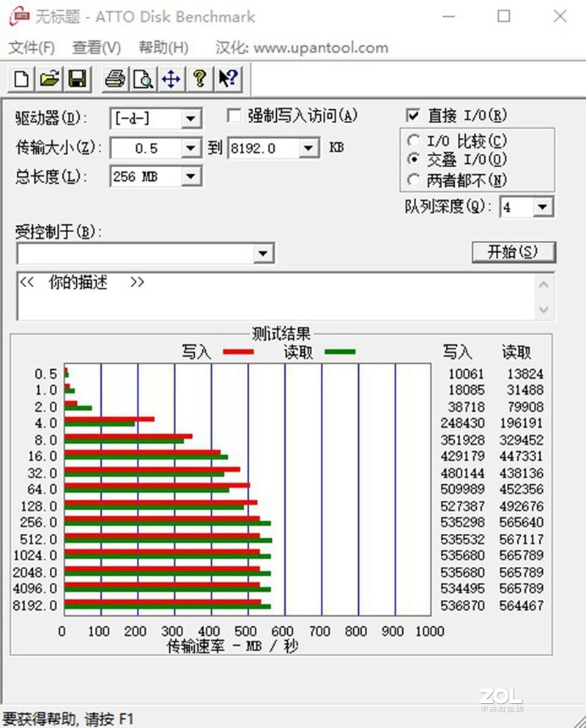
Task: Open the 查看 menu
Action: (95, 48)
